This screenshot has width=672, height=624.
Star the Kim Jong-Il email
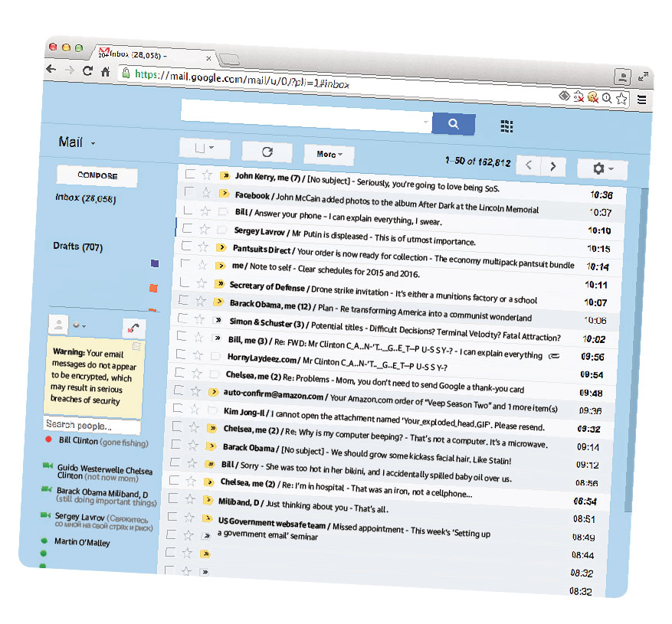[195, 409]
